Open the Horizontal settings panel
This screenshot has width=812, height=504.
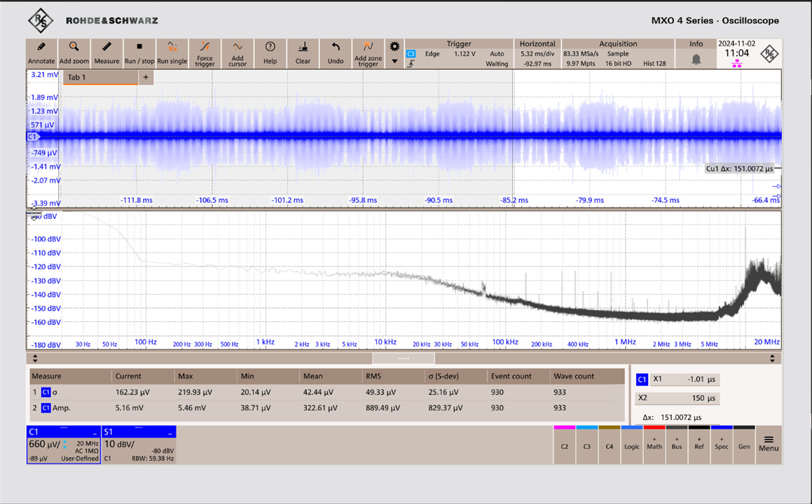537,54
